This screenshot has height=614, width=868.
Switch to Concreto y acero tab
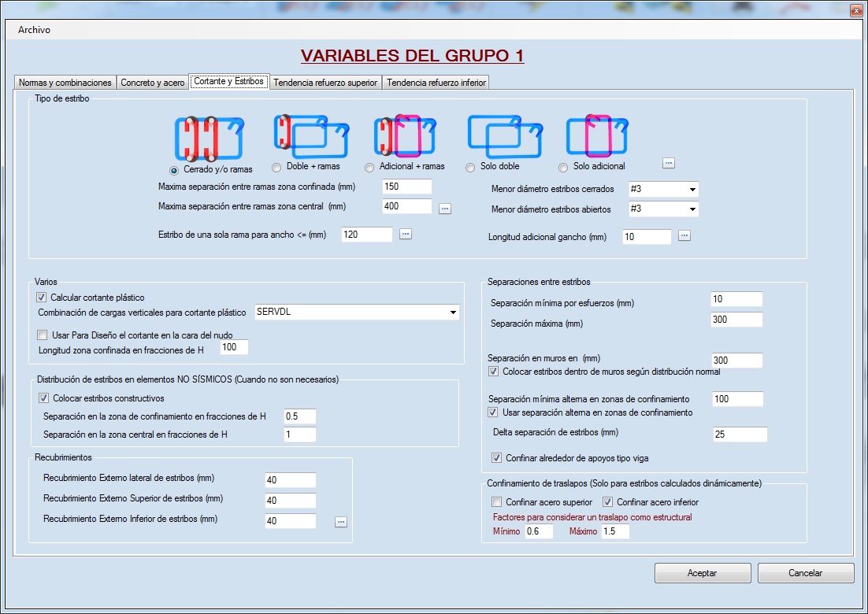(153, 82)
